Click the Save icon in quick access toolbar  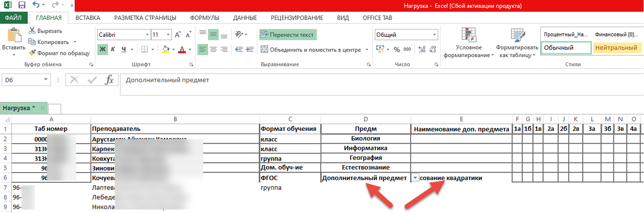pyautogui.click(x=22, y=5)
